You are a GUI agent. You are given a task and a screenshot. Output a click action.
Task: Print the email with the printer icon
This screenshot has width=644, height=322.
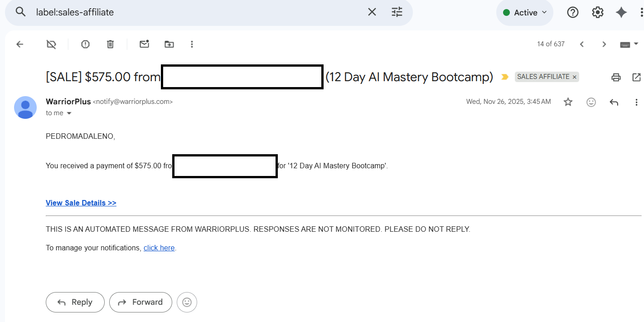[x=616, y=77]
